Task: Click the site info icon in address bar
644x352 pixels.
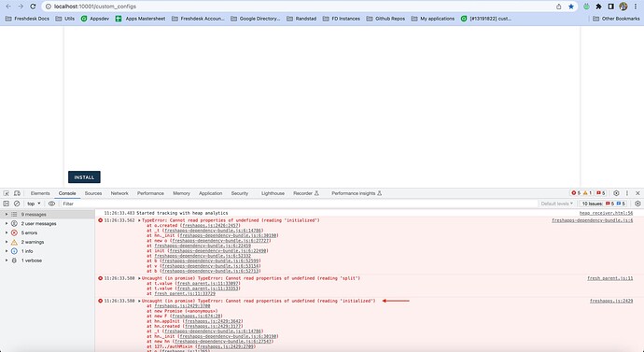Action: click(x=48, y=7)
